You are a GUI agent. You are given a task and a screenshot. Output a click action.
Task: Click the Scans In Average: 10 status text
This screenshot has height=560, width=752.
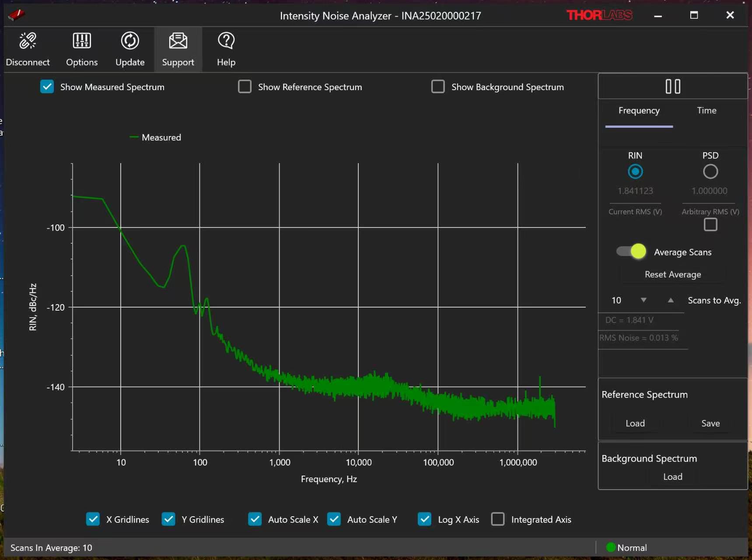tap(51, 548)
